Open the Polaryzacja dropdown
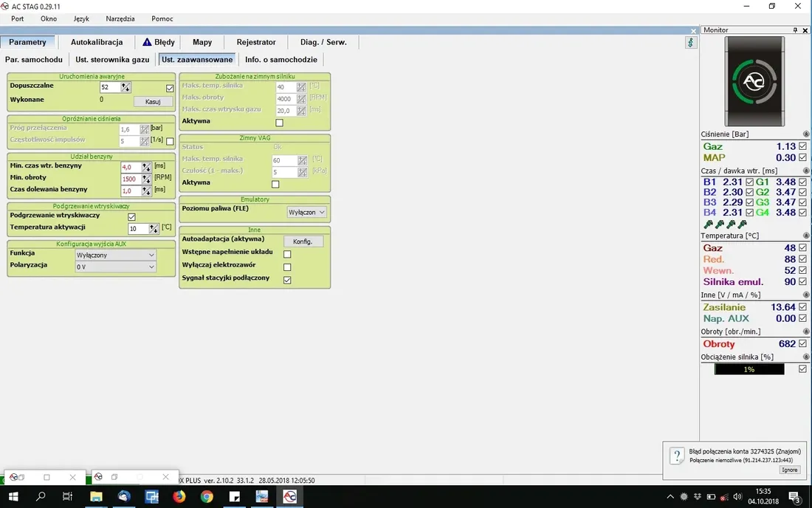Image resolution: width=812 pixels, height=508 pixels. pyautogui.click(x=115, y=267)
